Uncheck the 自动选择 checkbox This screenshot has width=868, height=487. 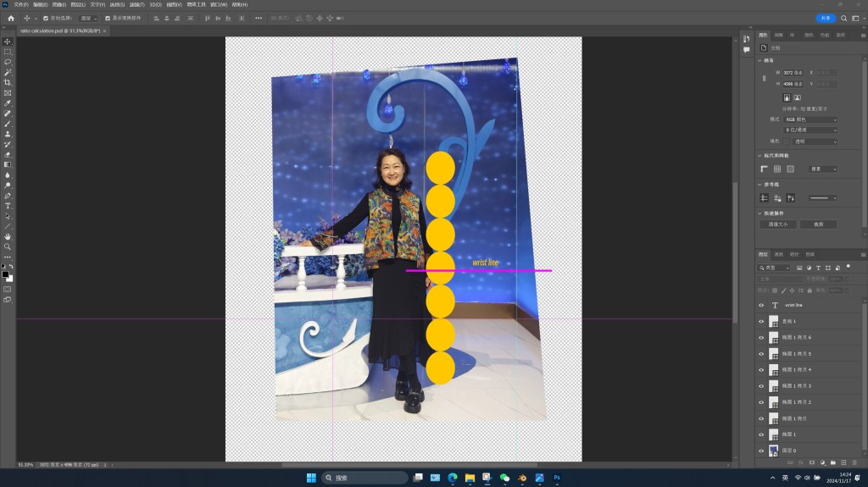click(46, 18)
